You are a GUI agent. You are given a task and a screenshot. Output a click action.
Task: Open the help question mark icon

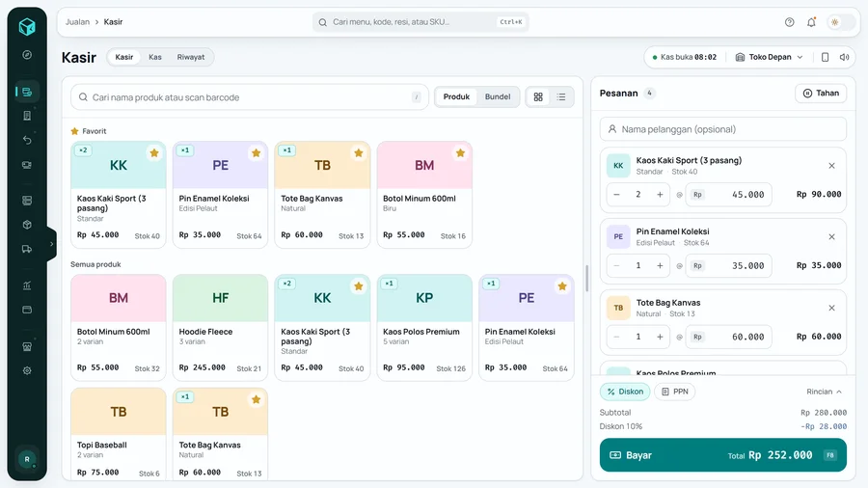[789, 22]
